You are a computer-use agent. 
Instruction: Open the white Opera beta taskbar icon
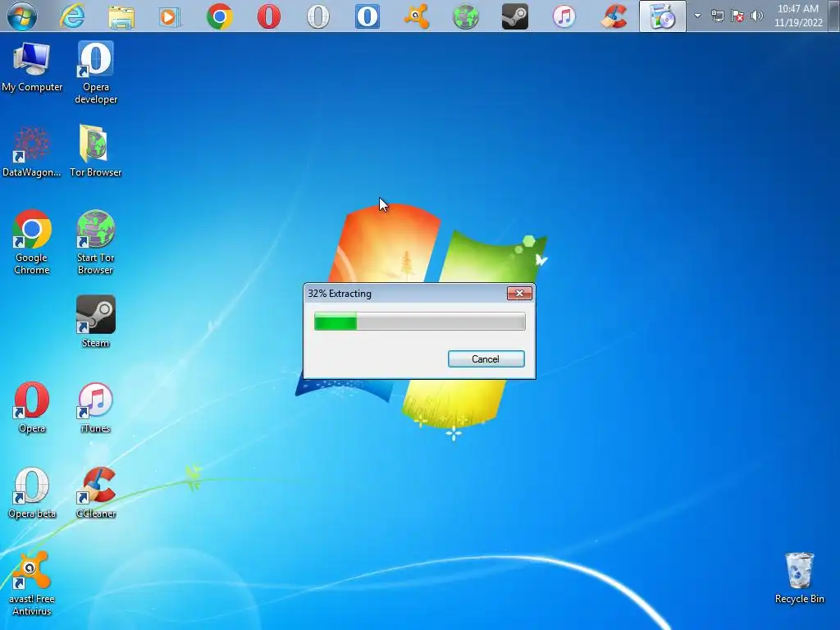coord(318,16)
